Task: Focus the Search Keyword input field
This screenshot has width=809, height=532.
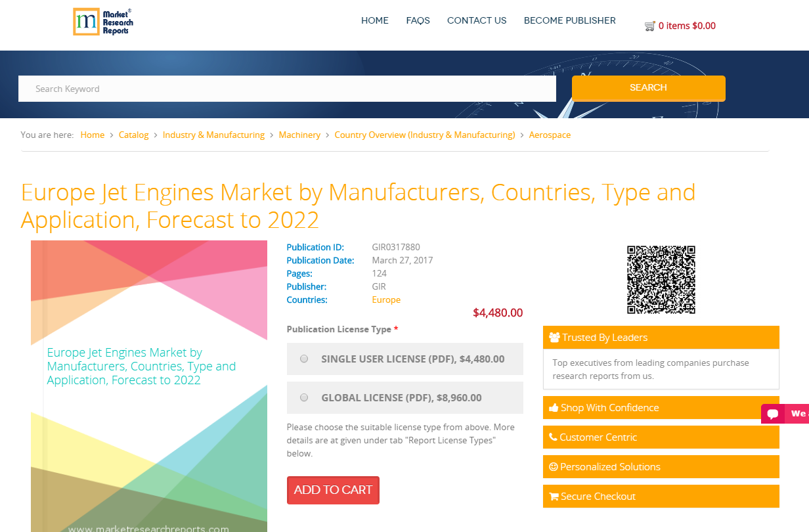Action: pos(287,89)
